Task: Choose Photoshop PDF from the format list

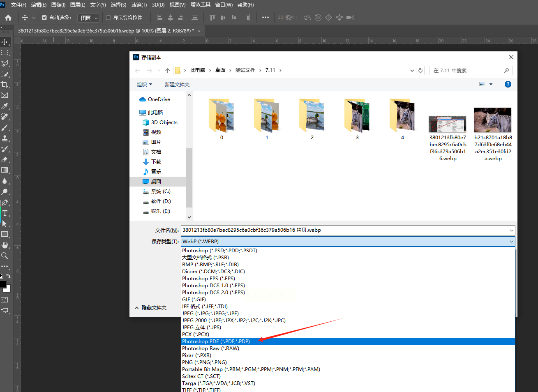Action: point(216,341)
